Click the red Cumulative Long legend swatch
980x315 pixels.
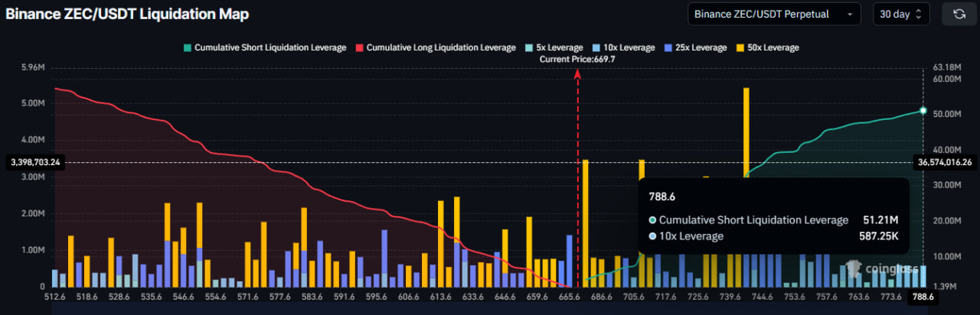[x=359, y=47]
